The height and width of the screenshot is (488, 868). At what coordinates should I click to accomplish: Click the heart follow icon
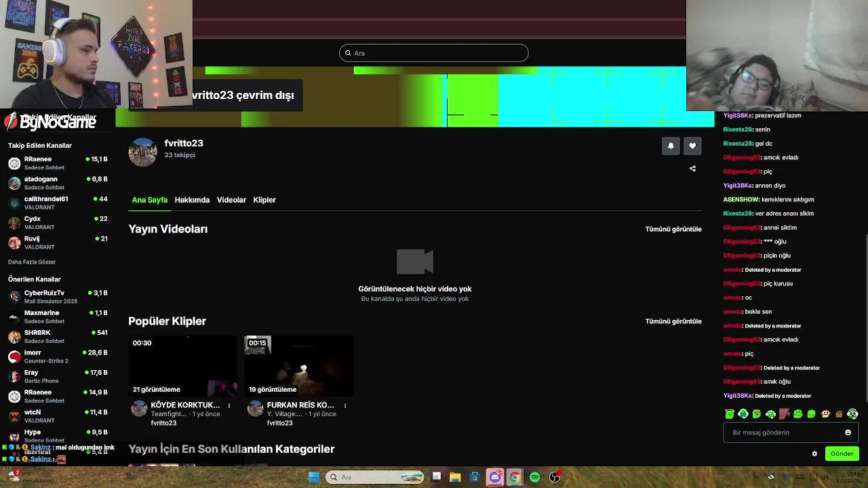(692, 146)
